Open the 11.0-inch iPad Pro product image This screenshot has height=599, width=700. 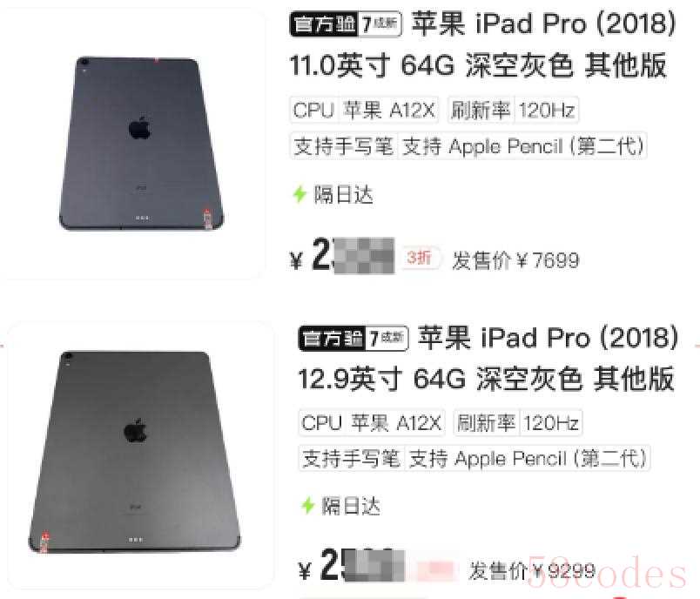tap(141, 144)
